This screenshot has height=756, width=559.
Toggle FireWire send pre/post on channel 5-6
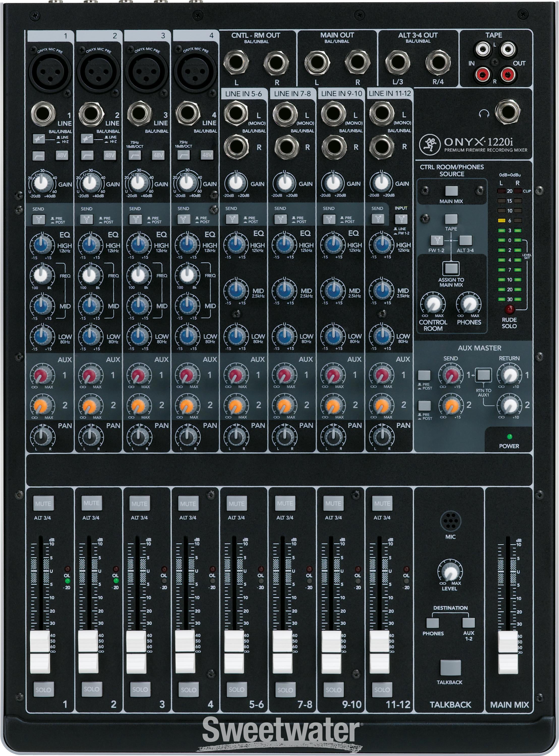232,220
